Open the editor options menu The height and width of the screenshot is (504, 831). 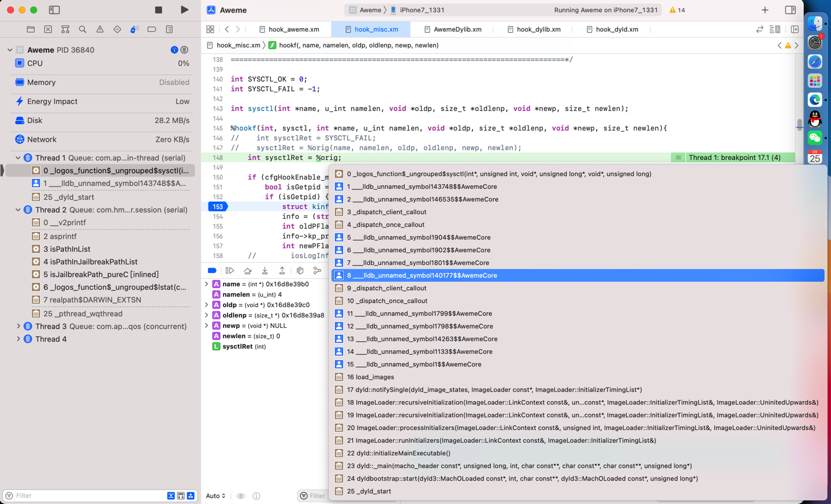pyautogui.click(x=775, y=29)
